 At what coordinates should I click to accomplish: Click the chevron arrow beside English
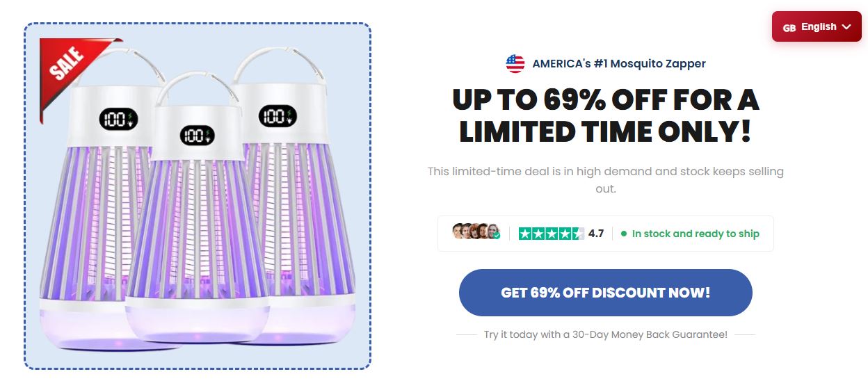pyautogui.click(x=846, y=27)
